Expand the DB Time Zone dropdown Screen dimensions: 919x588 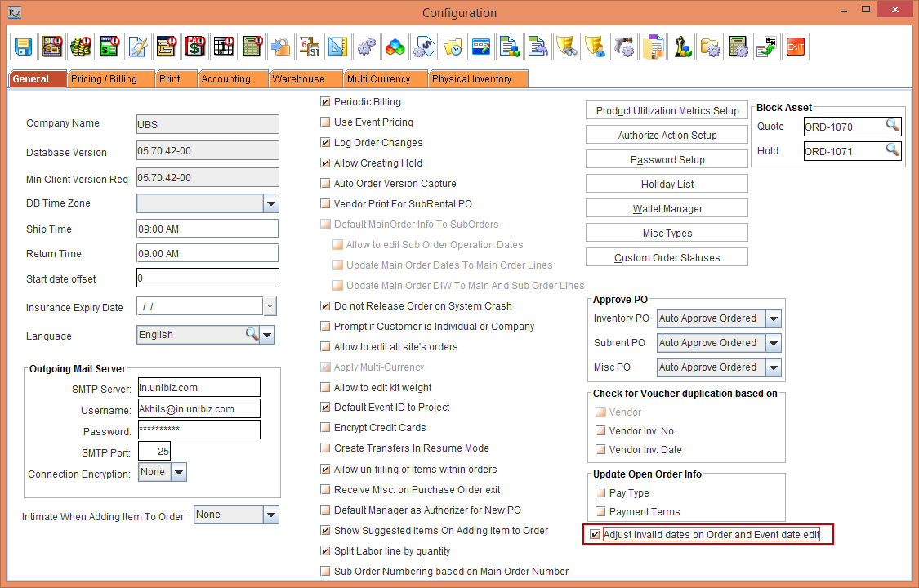(x=270, y=203)
